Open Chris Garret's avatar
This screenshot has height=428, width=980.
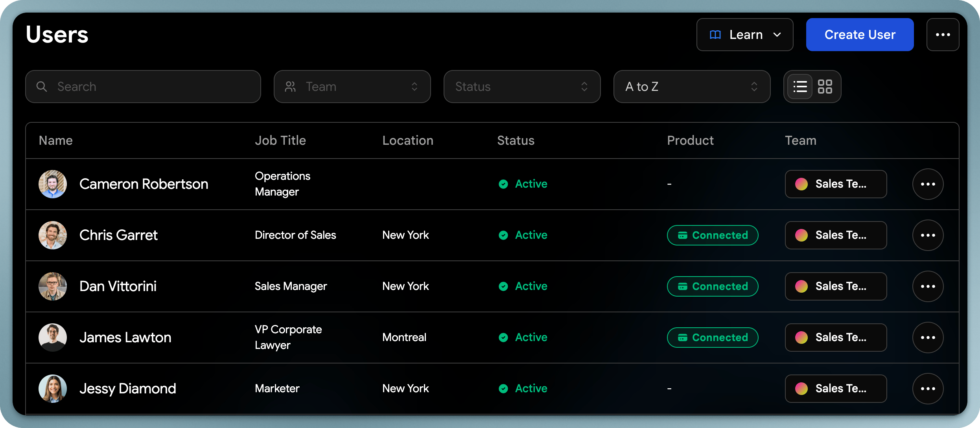click(x=53, y=235)
